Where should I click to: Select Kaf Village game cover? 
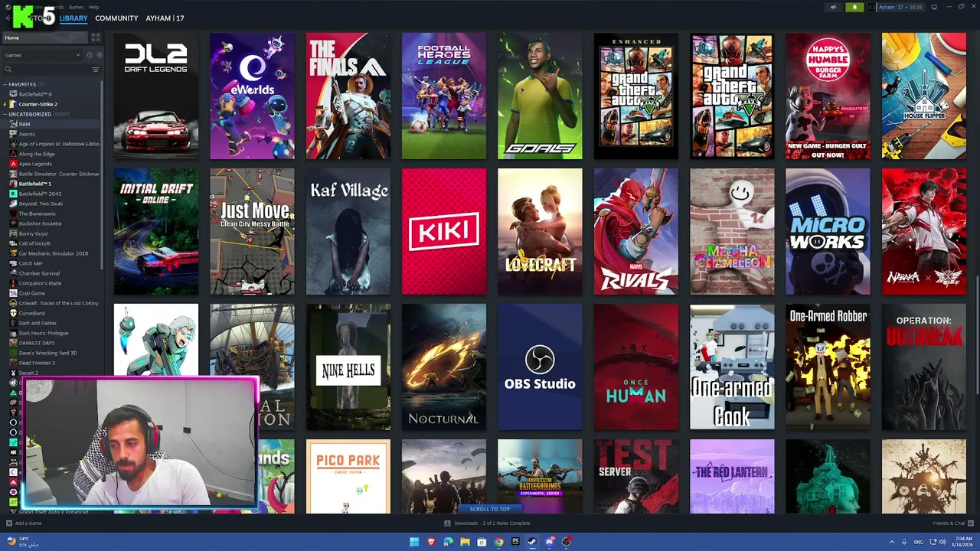pyautogui.click(x=348, y=232)
